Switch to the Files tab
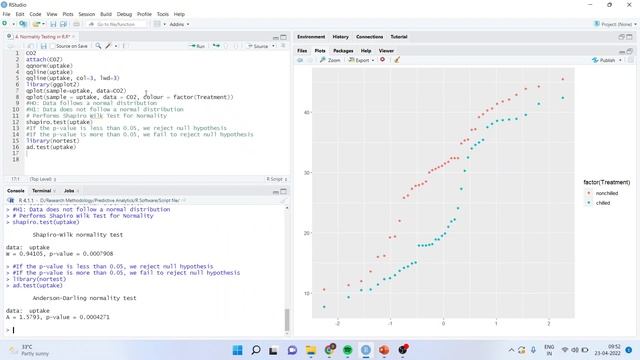 coord(302,51)
